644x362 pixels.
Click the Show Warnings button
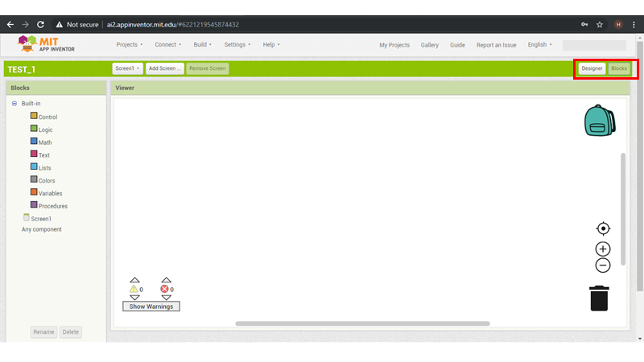point(151,306)
